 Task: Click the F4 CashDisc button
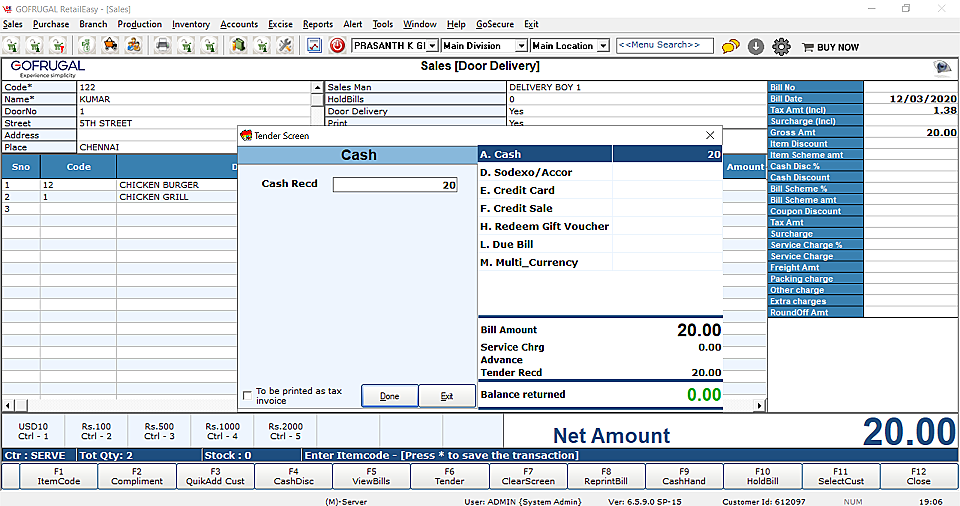(293, 476)
